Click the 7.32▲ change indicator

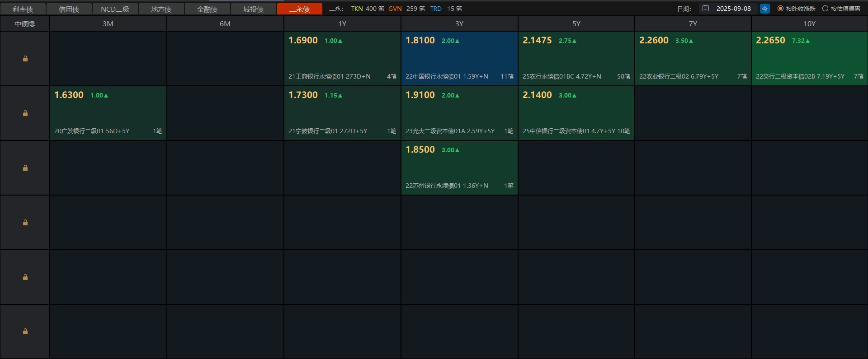click(801, 41)
